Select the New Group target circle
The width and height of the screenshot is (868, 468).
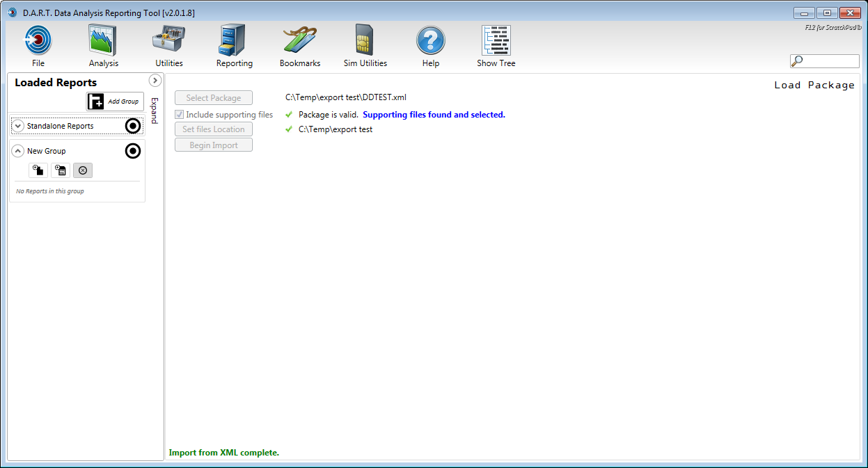133,151
